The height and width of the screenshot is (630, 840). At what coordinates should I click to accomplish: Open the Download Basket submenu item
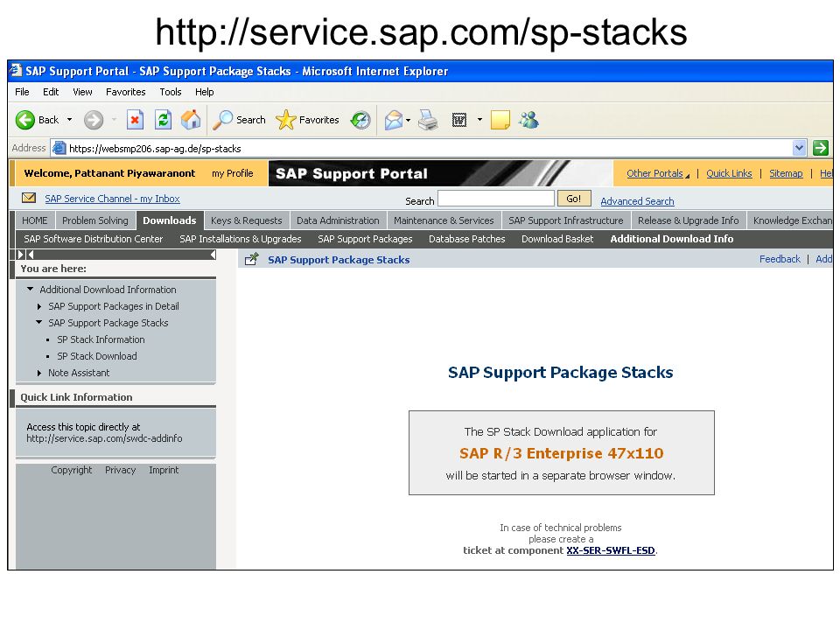click(557, 239)
